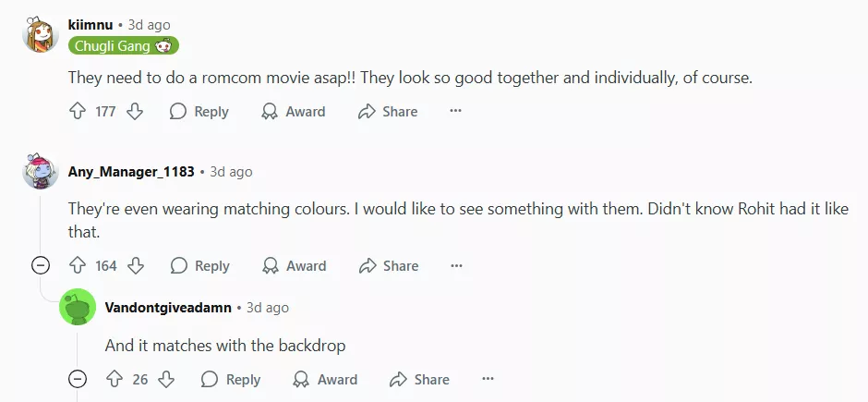The image size is (868, 402).
Task: Downvote Any_Manager_1183's matching colours comment
Action: pos(136,266)
